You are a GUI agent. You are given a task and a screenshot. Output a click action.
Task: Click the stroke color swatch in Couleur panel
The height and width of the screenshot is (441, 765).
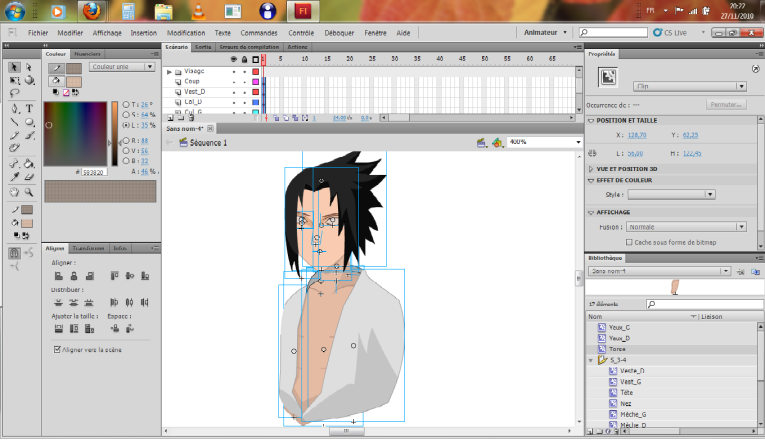tap(74, 68)
